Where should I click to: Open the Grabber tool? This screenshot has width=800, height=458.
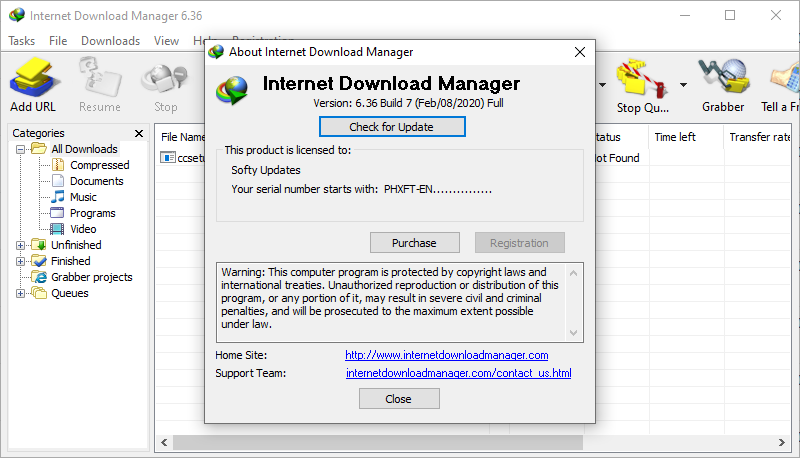pyautogui.click(x=723, y=78)
